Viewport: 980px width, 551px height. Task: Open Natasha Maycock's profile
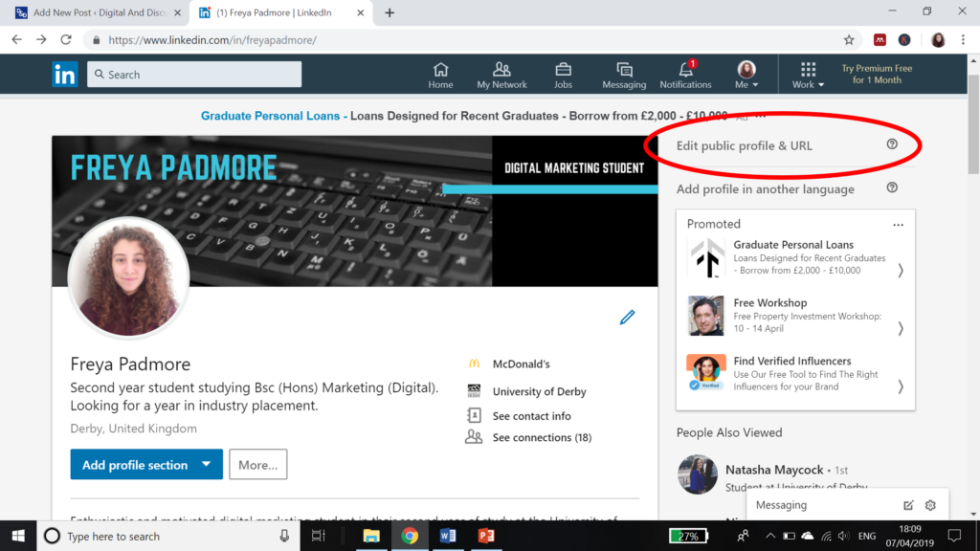[773, 470]
